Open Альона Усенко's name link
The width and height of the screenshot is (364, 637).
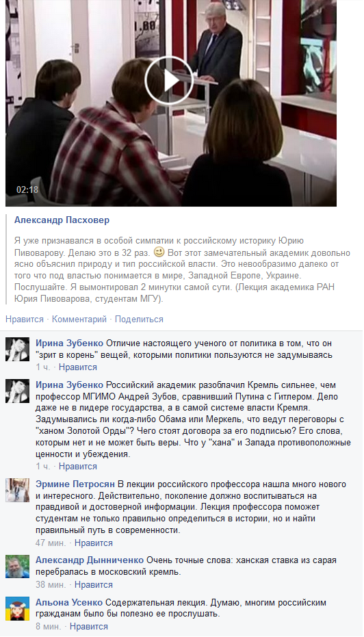click(69, 603)
